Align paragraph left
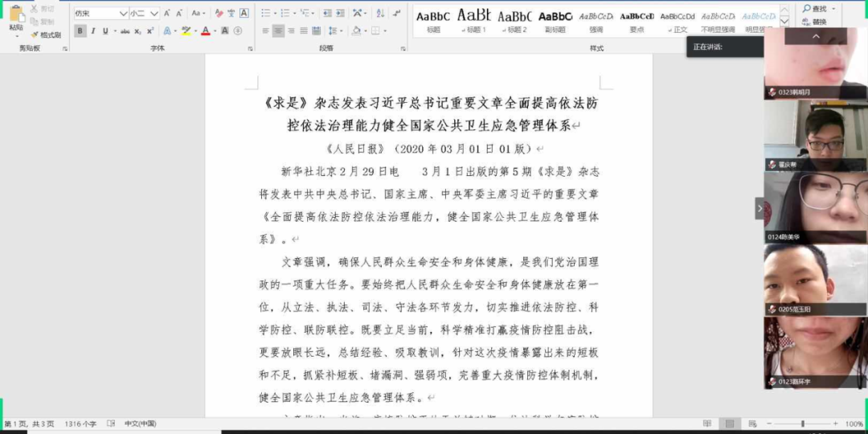 (266, 31)
